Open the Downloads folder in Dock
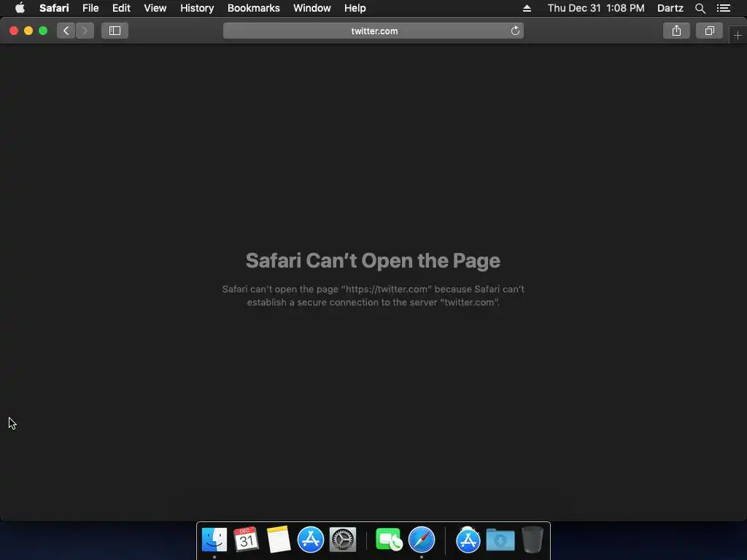Image resolution: width=747 pixels, height=560 pixels. coord(500,540)
